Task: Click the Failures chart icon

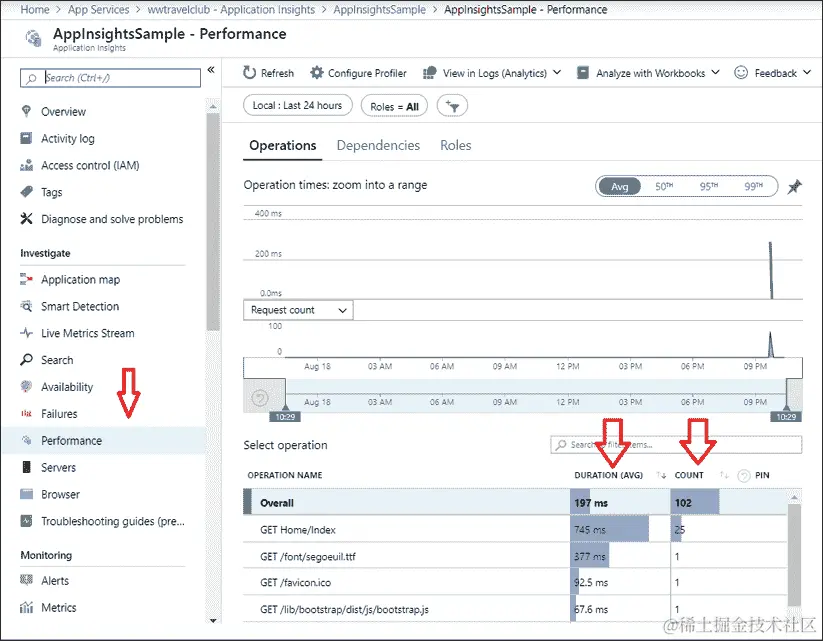Action: click(26, 414)
